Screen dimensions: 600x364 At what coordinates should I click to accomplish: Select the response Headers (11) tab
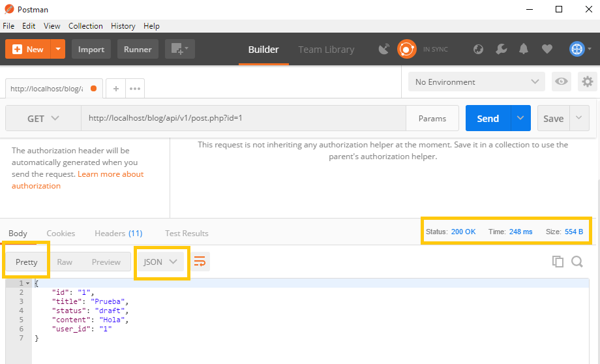(x=118, y=233)
